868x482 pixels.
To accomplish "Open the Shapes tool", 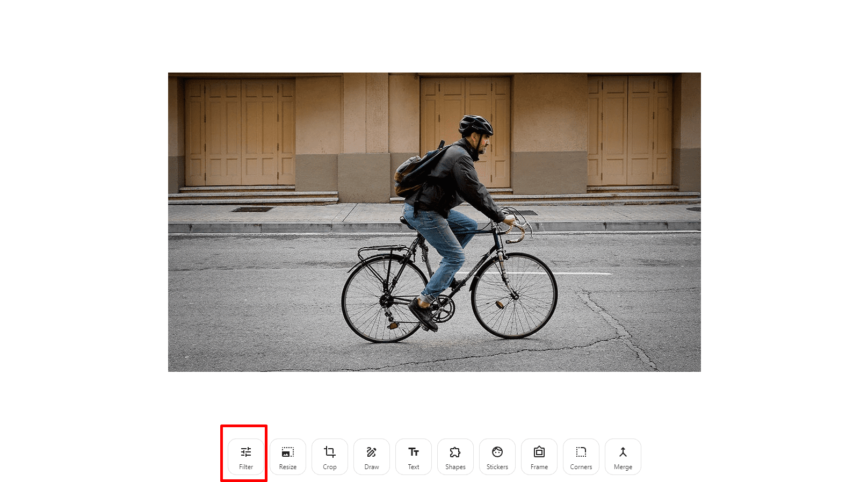I will pyautogui.click(x=455, y=457).
